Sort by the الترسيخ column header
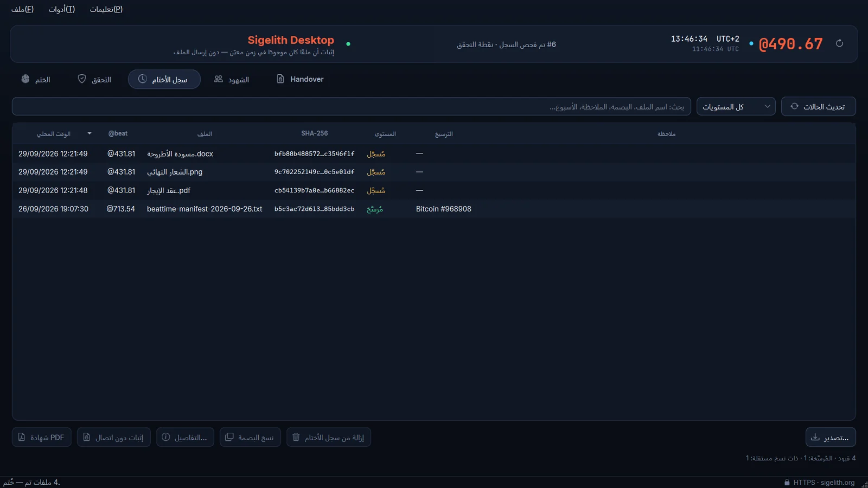This screenshot has width=868, height=488. [x=444, y=133]
